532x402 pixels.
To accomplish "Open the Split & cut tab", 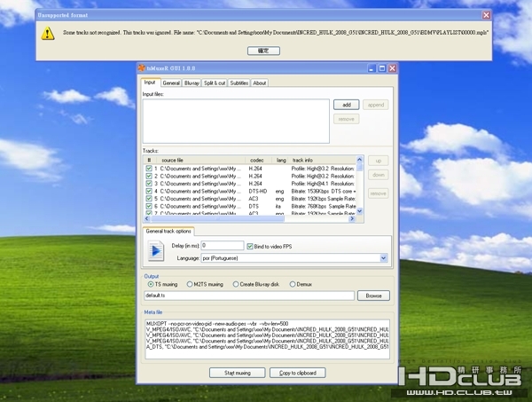I will [x=215, y=83].
